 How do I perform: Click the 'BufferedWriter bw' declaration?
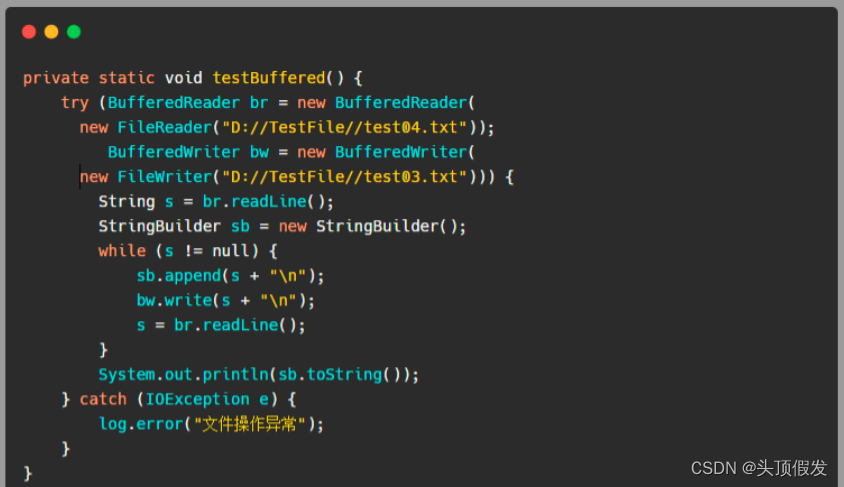tap(188, 152)
